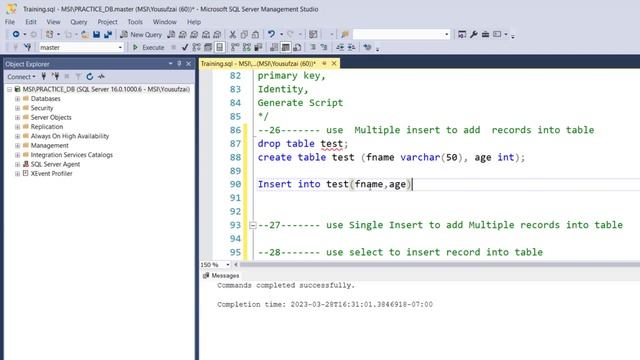Click the Replication tree item

click(x=47, y=127)
